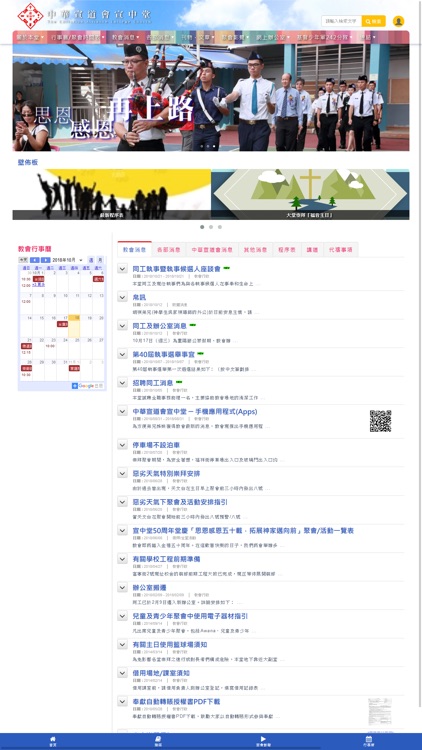
Task: Click the PDF document thumbnail
Action: (x=380, y=711)
